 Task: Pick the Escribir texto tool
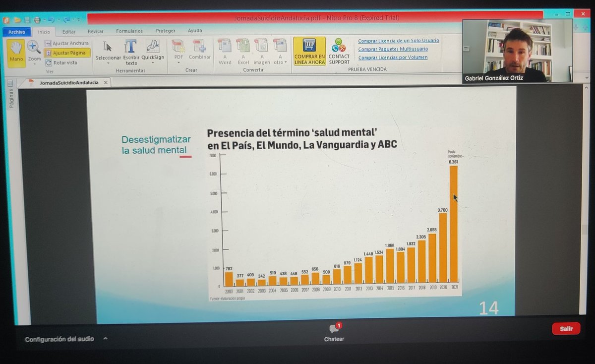pos(131,53)
